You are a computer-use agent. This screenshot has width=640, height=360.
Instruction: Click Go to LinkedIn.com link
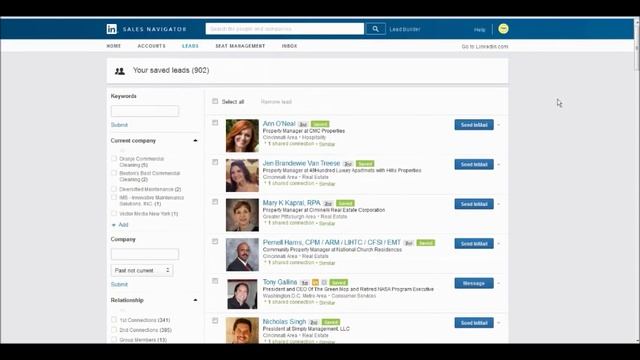click(x=485, y=47)
